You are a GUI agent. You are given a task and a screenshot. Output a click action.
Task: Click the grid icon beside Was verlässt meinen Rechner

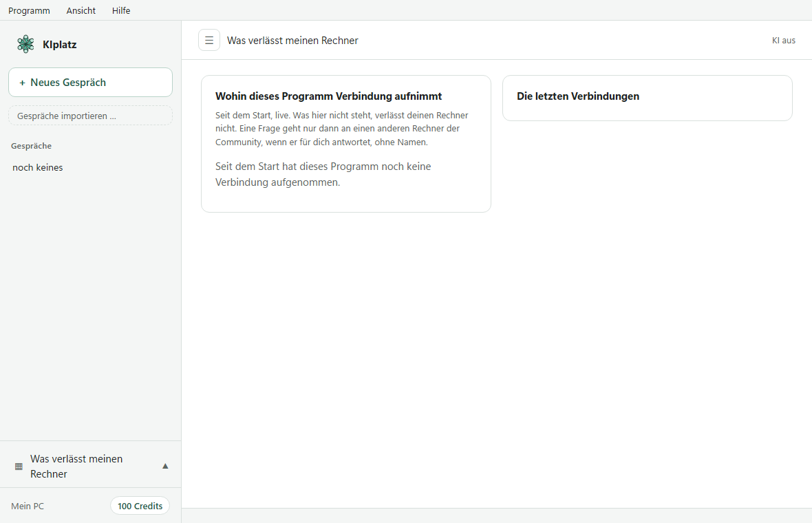(x=19, y=467)
